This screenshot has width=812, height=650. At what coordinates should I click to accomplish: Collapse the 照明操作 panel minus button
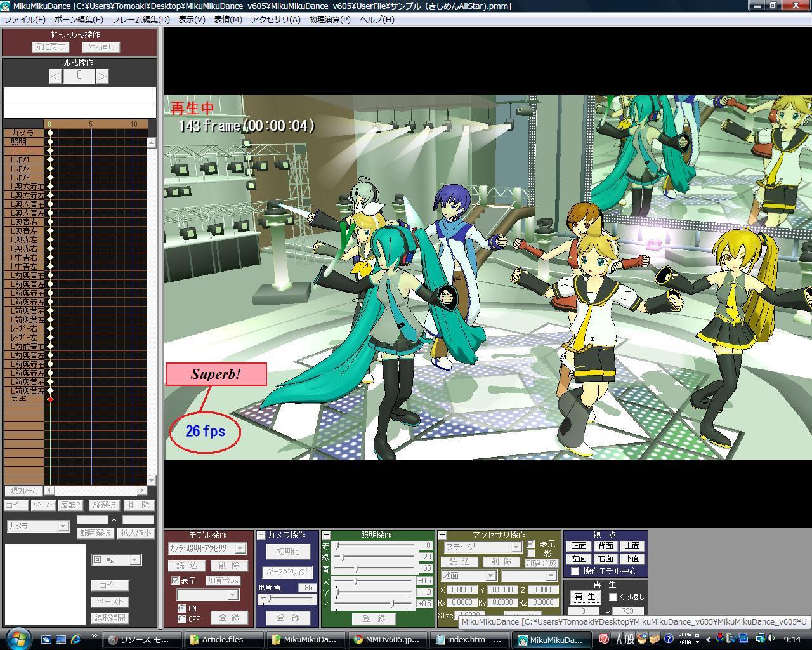tap(326, 535)
